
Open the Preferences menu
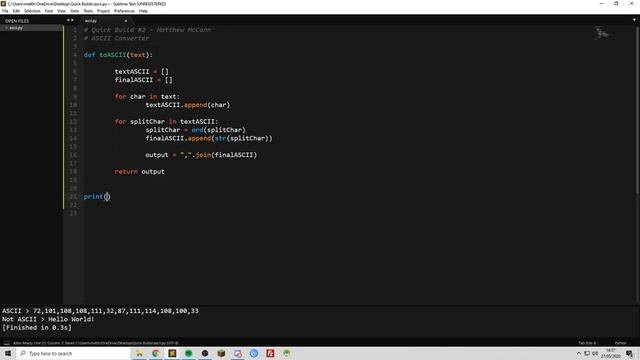(x=124, y=11)
